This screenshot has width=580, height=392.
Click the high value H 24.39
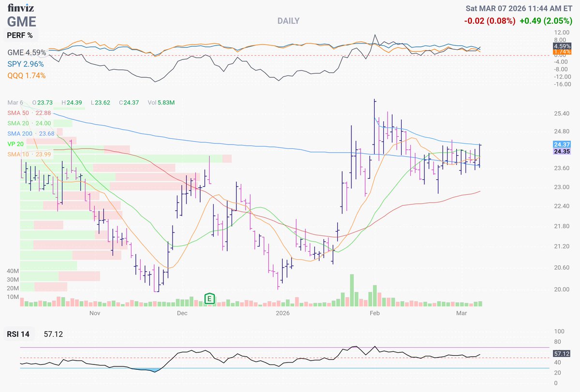point(71,102)
